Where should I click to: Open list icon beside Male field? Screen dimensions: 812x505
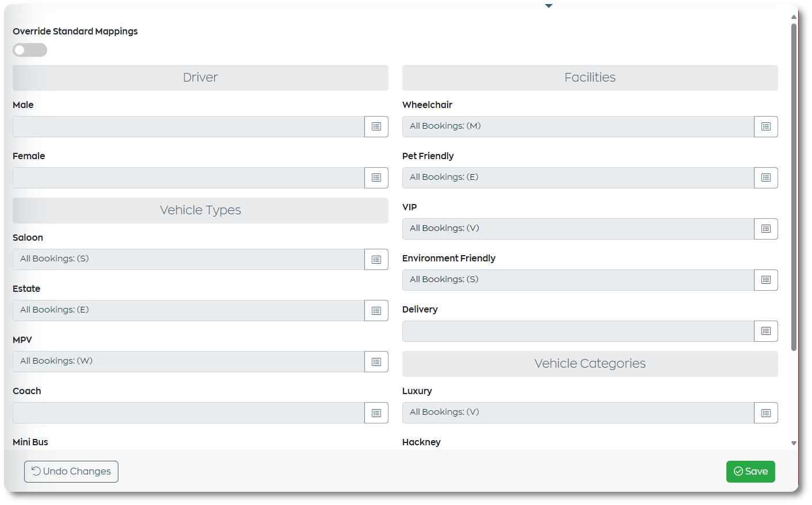(x=376, y=126)
